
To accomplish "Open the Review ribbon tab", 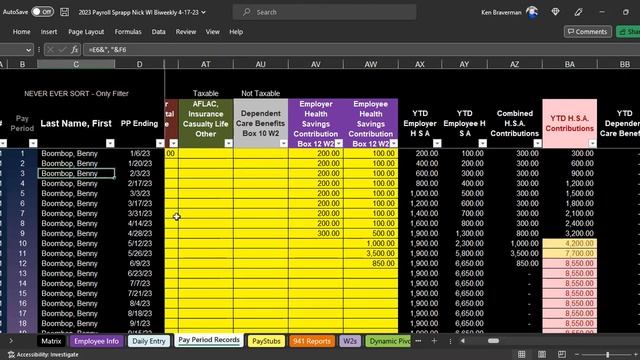I will pos(186,32).
